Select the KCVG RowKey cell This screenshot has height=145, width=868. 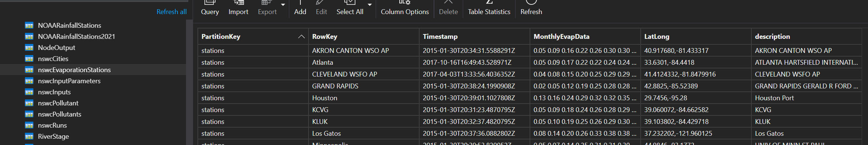pos(364,110)
